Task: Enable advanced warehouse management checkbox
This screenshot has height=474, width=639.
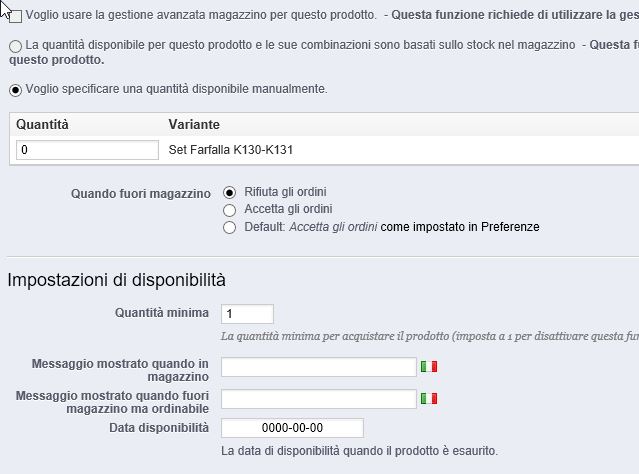Action: [x=15, y=16]
